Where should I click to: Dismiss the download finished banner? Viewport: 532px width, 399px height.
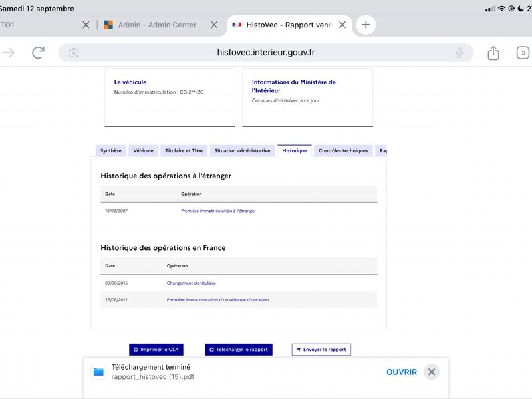pos(431,372)
